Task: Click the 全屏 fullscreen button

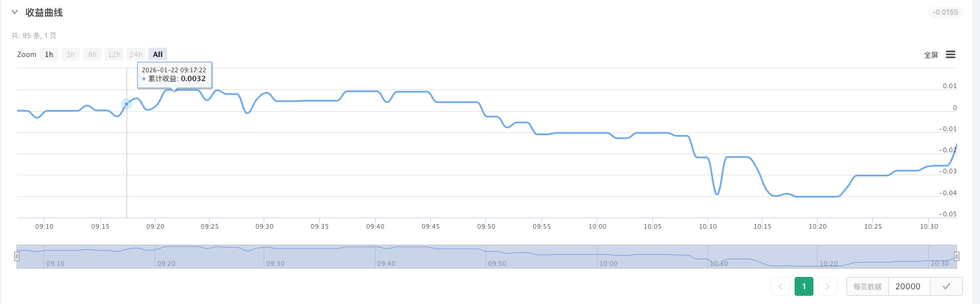Action: coord(931,55)
